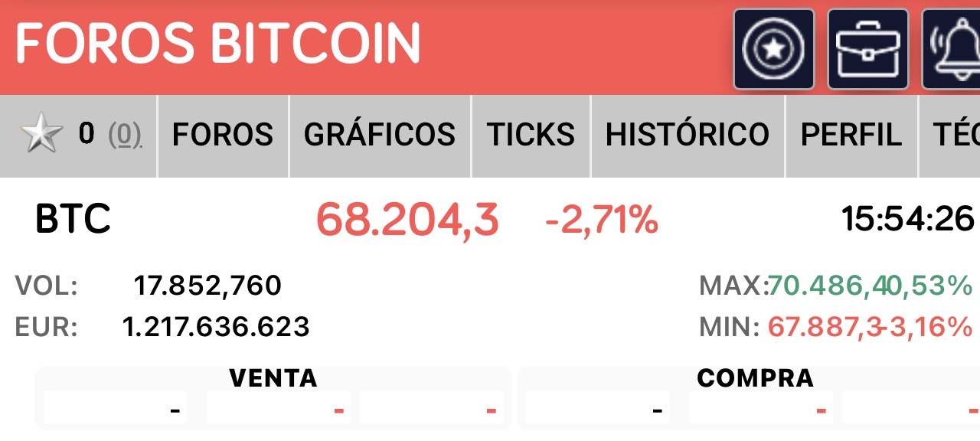Toggle the gray favorite star
Viewport: 980px width, 441px height.
tap(41, 136)
